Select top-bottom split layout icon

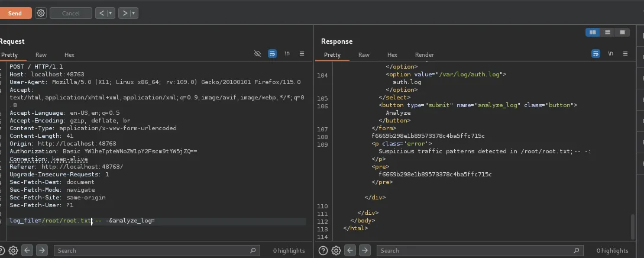(x=607, y=33)
